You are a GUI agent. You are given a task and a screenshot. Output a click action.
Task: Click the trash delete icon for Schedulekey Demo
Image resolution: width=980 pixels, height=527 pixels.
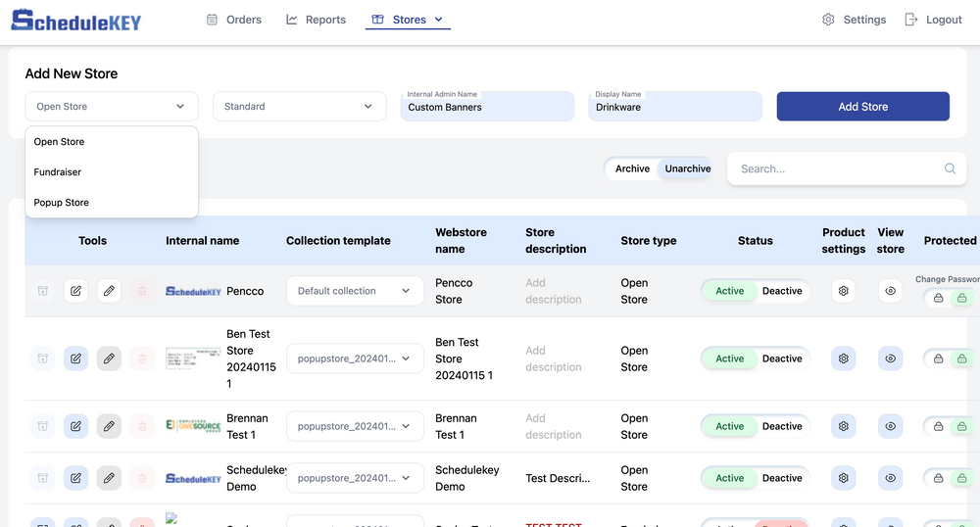pyautogui.click(x=142, y=478)
